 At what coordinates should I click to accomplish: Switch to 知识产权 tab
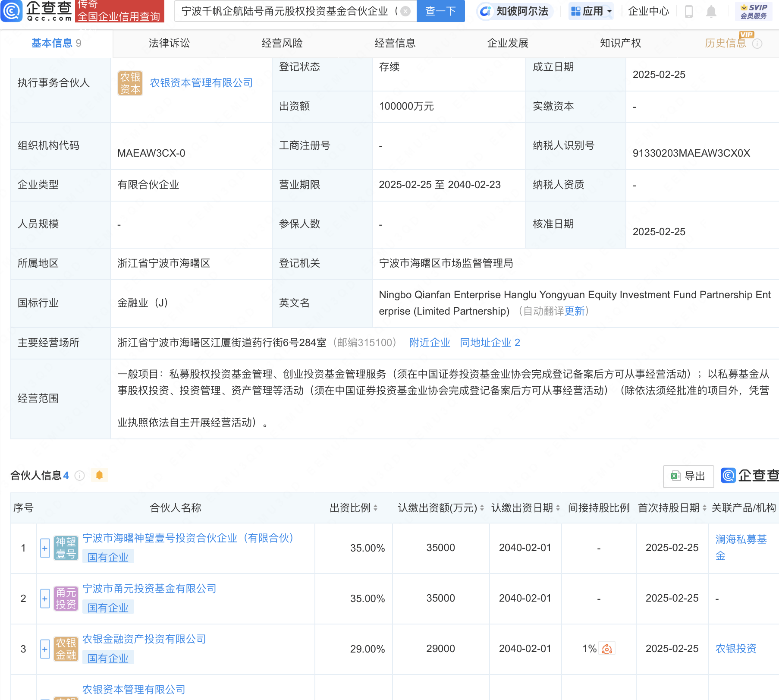621,43
